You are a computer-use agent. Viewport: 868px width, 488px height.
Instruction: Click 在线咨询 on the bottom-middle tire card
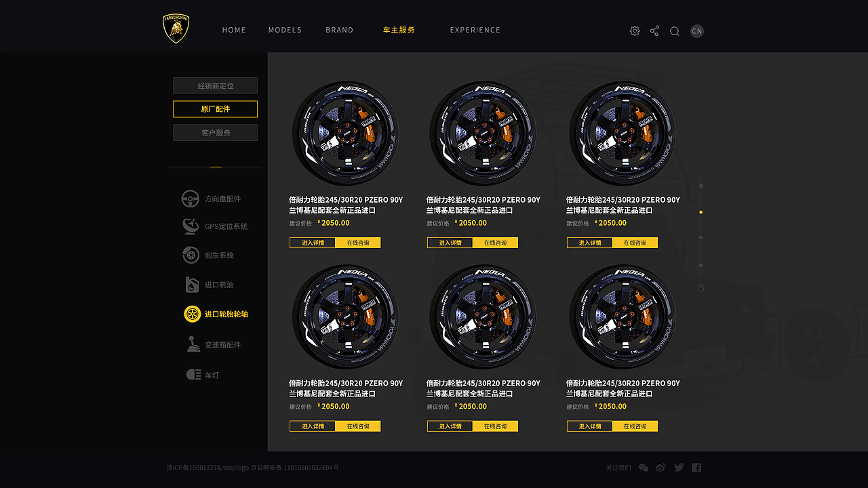point(496,426)
